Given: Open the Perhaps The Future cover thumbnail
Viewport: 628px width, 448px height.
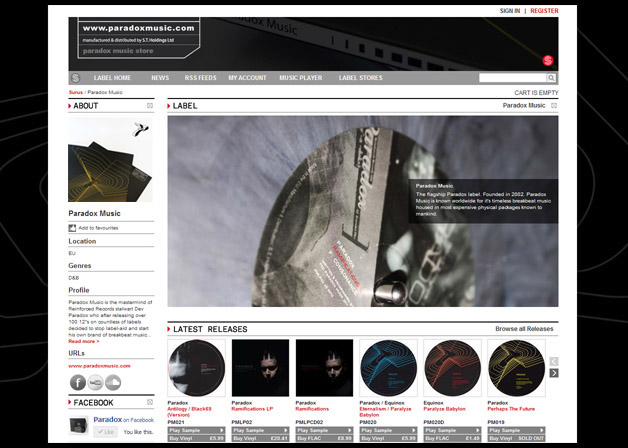Looking at the screenshot, I should [516, 368].
